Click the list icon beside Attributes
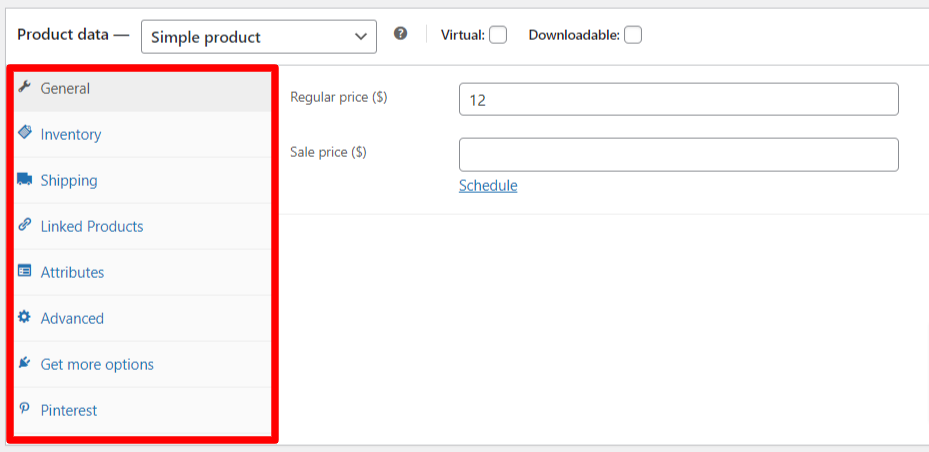Image resolution: width=929 pixels, height=452 pixels. 25,272
